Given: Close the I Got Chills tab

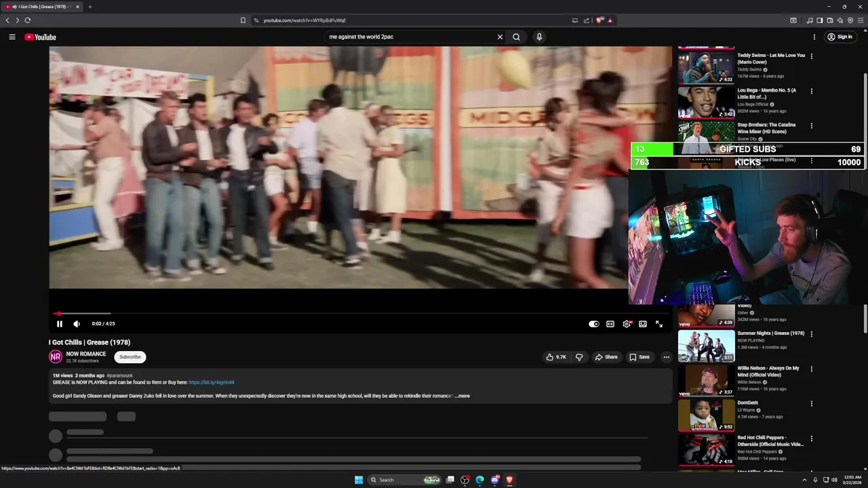Looking at the screenshot, I should click(x=77, y=7).
